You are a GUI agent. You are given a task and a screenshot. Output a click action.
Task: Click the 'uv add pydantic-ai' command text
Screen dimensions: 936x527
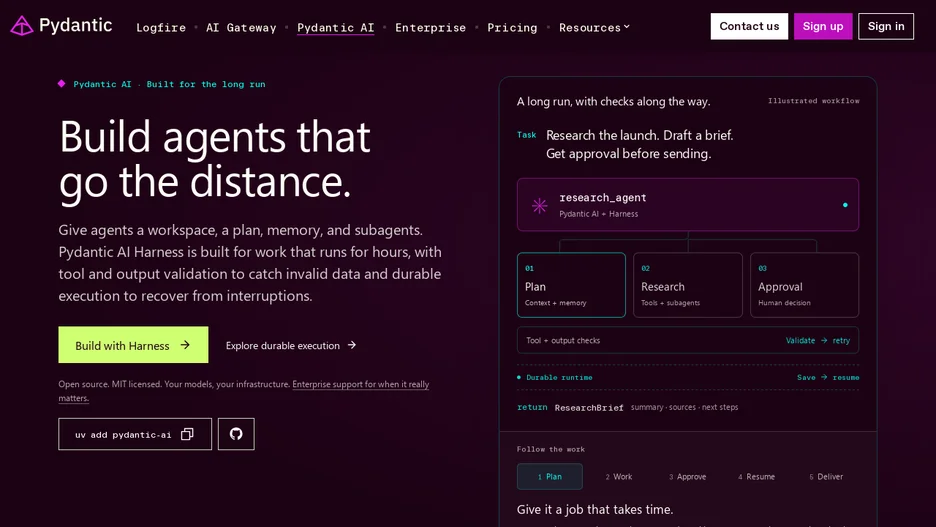123,434
